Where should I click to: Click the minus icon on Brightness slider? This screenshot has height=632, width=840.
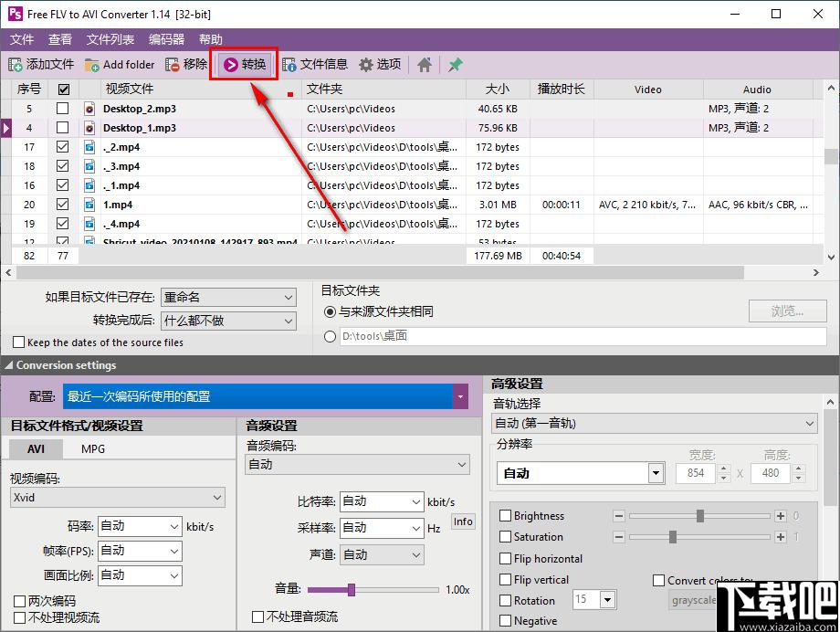pos(619,516)
